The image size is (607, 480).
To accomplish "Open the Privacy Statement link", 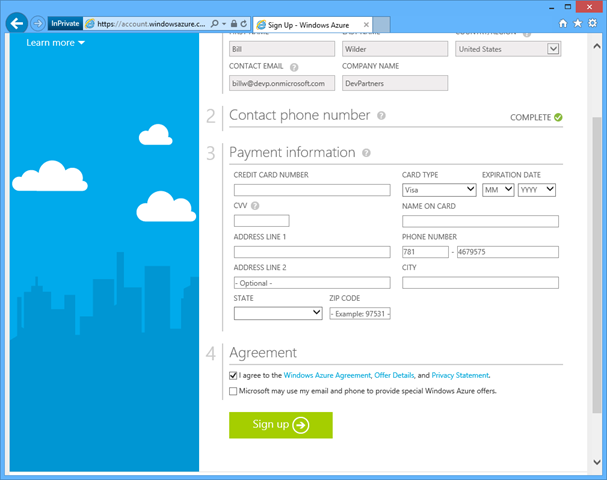I will pos(460,375).
